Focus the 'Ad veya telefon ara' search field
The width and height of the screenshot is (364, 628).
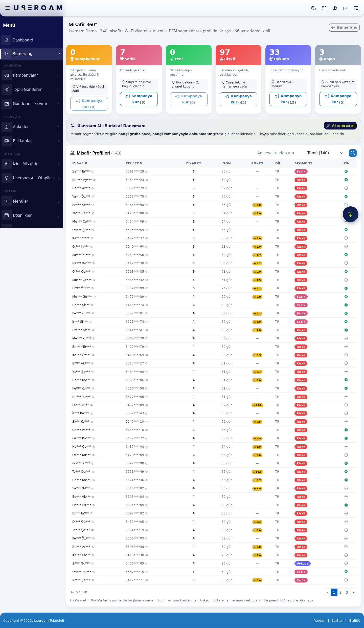pyautogui.click(x=279, y=153)
